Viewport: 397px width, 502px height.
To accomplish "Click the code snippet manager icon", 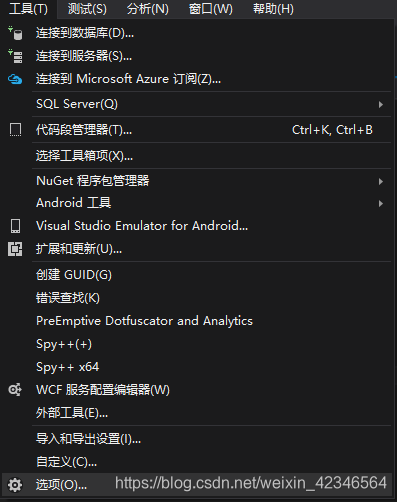I will coord(15,130).
